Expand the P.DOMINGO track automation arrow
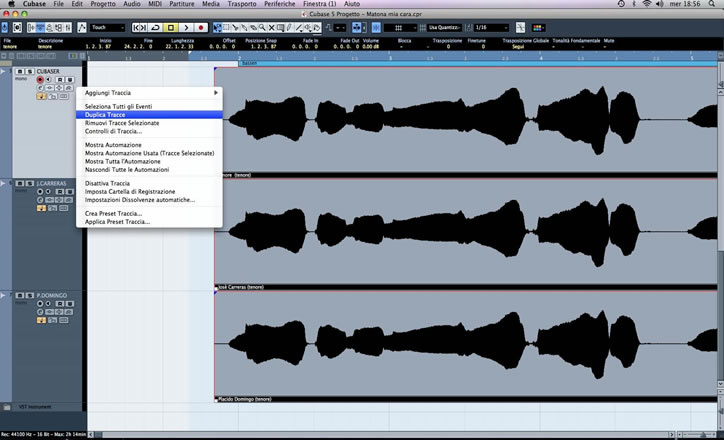 [3, 295]
